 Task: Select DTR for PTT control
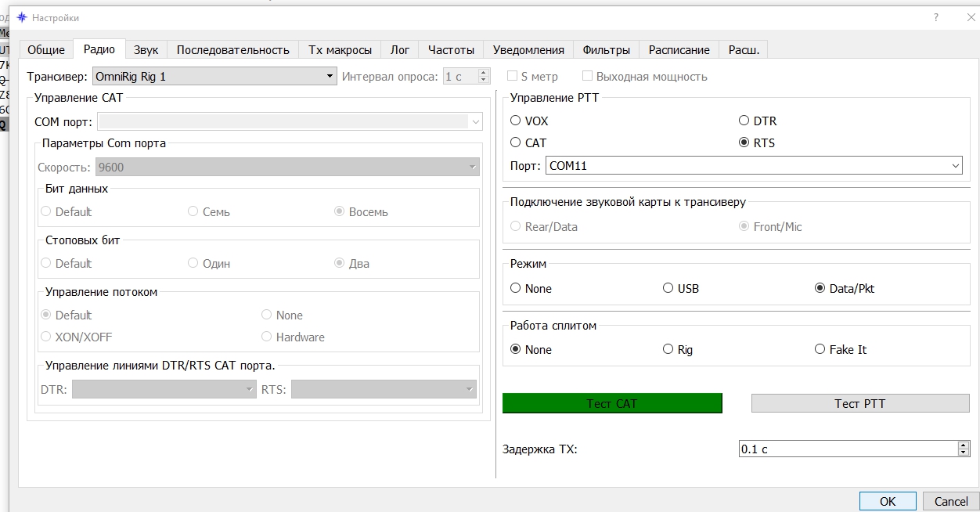pyautogui.click(x=744, y=121)
